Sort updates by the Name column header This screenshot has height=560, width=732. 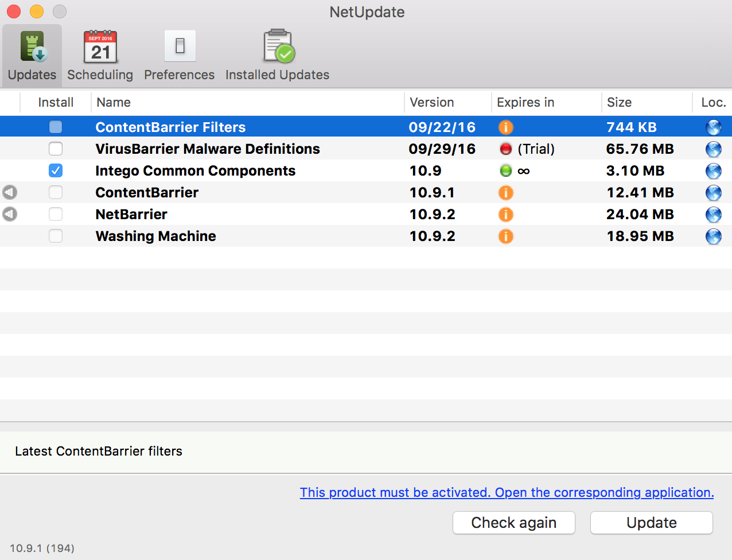tap(248, 102)
